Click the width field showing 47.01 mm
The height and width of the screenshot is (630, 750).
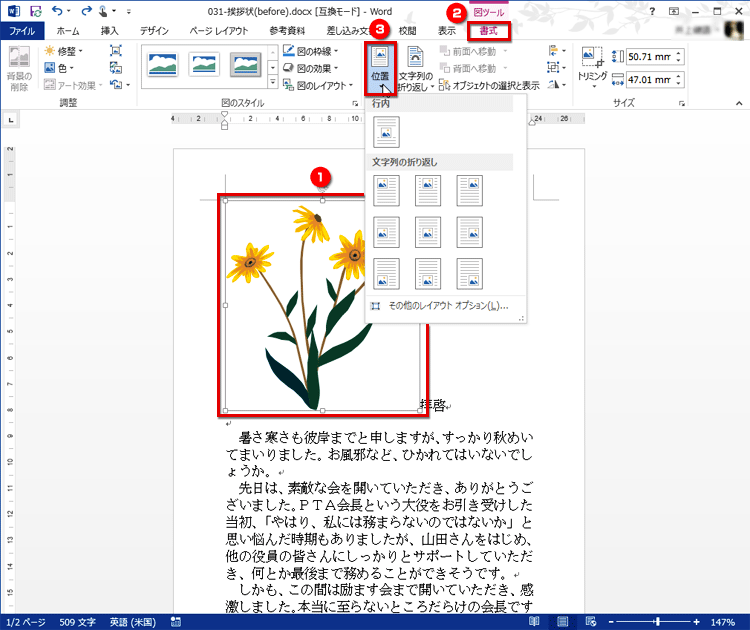[x=650, y=80]
